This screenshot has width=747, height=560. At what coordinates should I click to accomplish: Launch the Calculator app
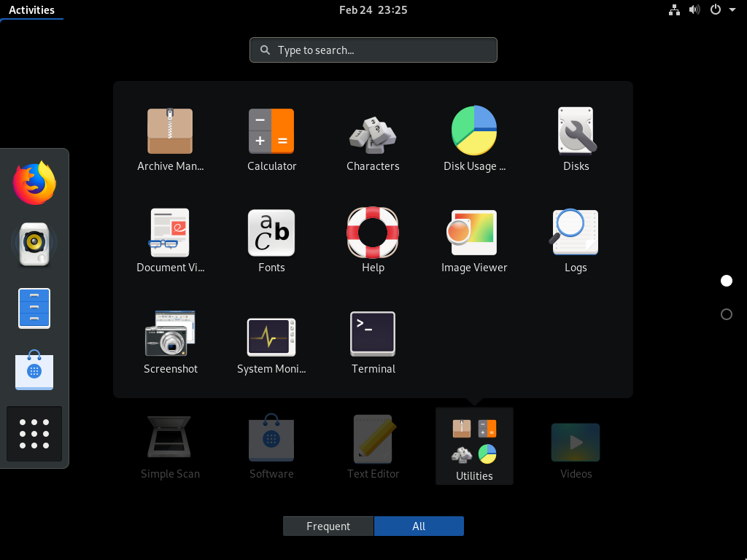point(271,139)
